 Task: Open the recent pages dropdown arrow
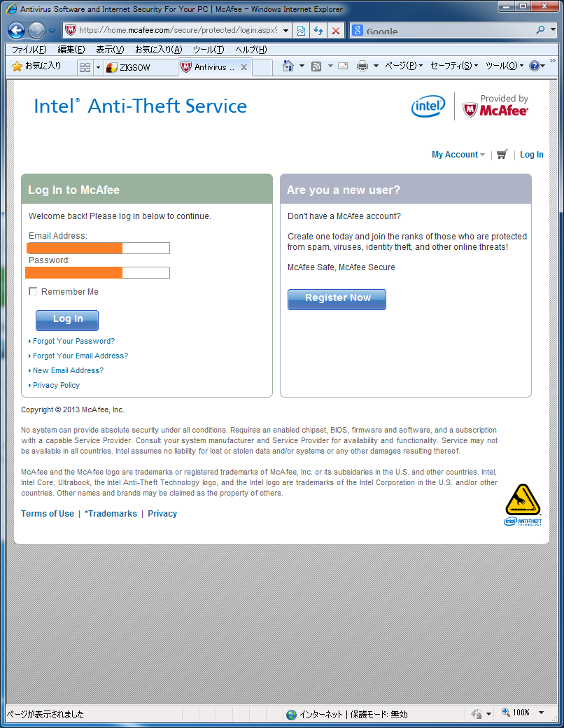click(52, 31)
